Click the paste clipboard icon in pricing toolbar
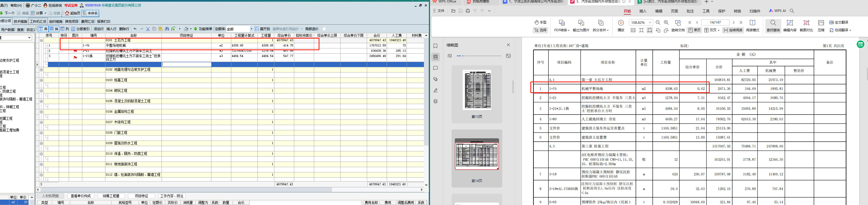868x205 pixels. pos(161,29)
